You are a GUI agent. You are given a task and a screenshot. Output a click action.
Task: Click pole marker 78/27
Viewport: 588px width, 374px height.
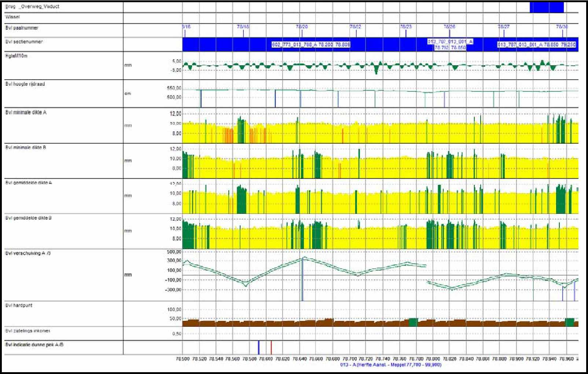[504, 27]
